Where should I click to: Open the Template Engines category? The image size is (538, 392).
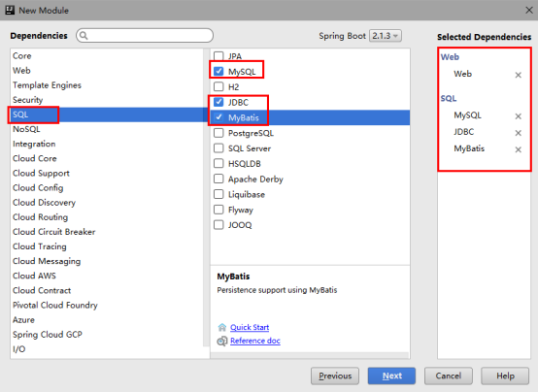(107, 85)
